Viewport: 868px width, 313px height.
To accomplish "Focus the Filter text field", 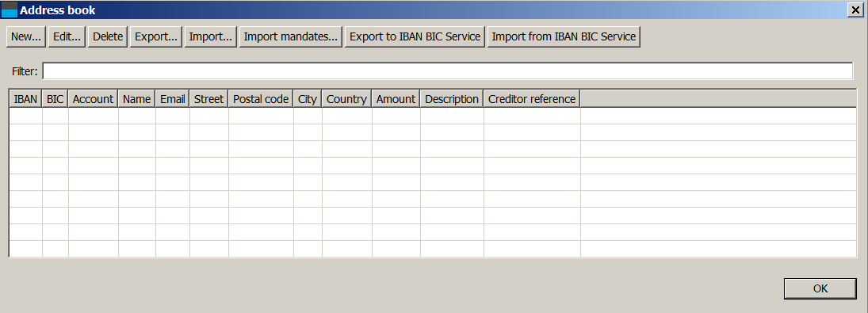I will pos(447,71).
